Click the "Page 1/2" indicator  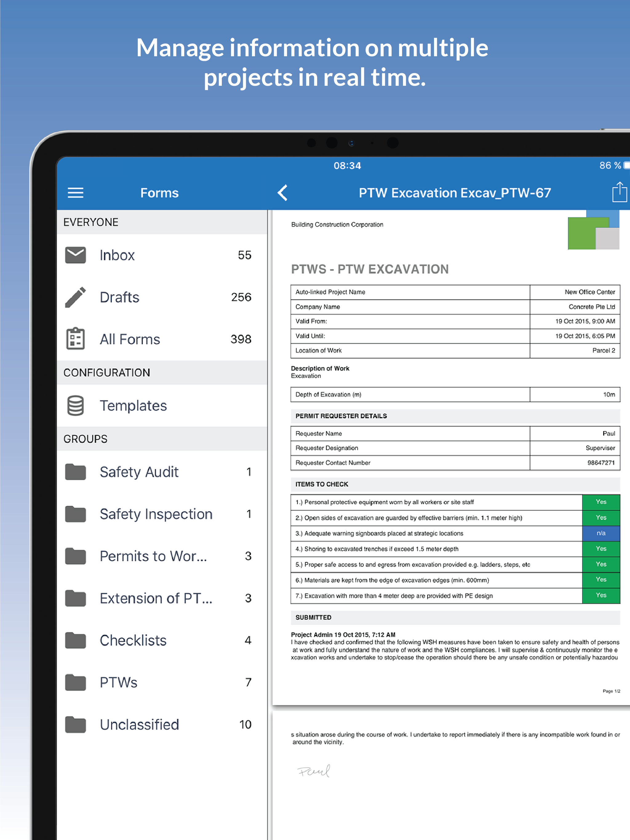point(611,691)
